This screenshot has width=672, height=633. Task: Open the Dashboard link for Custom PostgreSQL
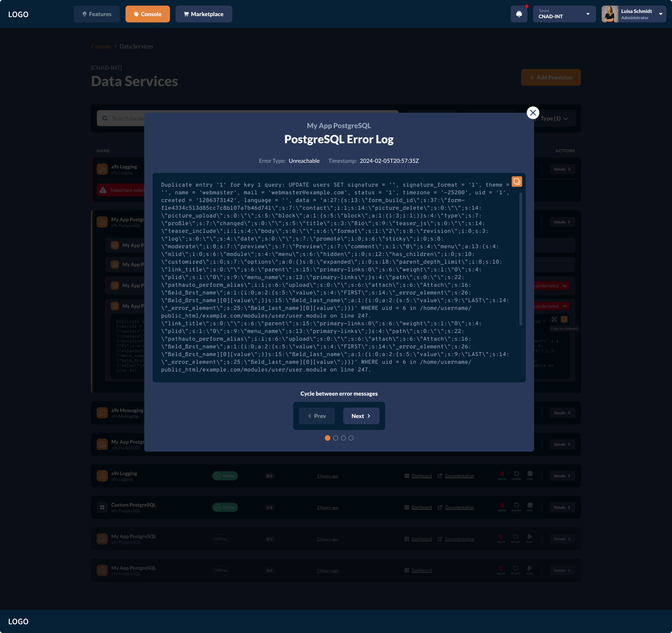pos(422,507)
